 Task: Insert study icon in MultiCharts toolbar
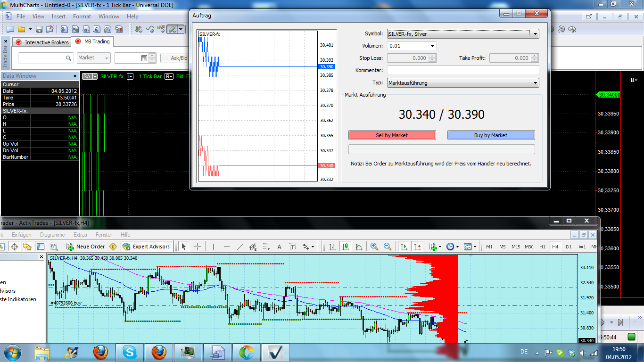(x=150, y=29)
